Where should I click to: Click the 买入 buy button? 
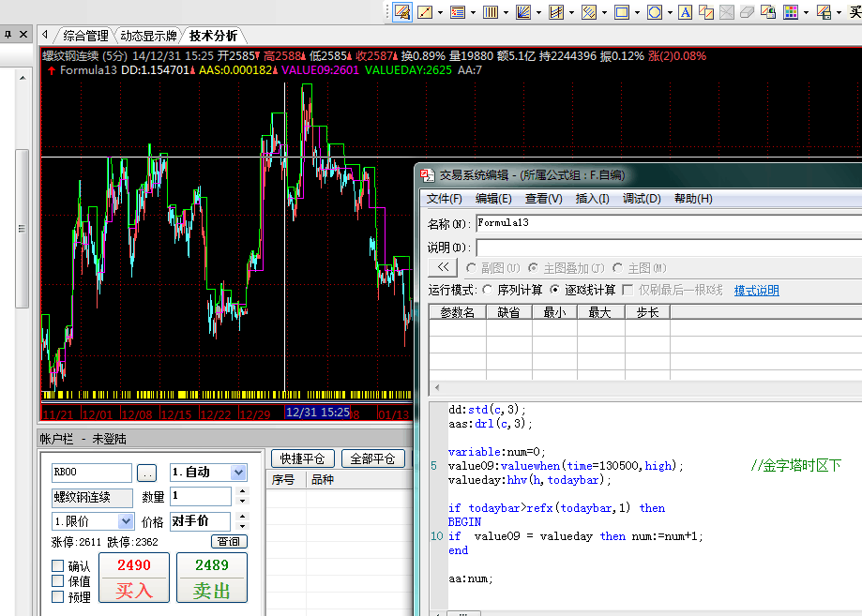point(133,578)
